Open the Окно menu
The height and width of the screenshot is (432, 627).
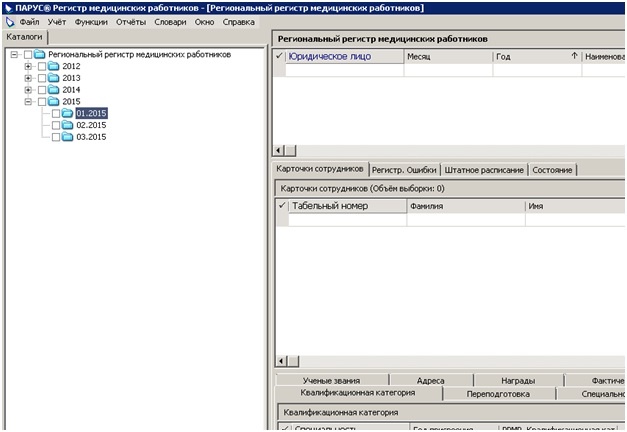tap(204, 22)
